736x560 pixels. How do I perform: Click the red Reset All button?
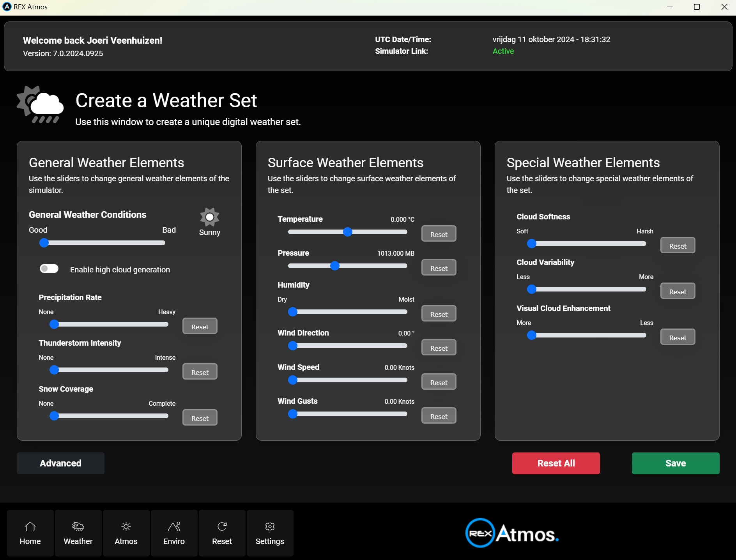coord(556,463)
